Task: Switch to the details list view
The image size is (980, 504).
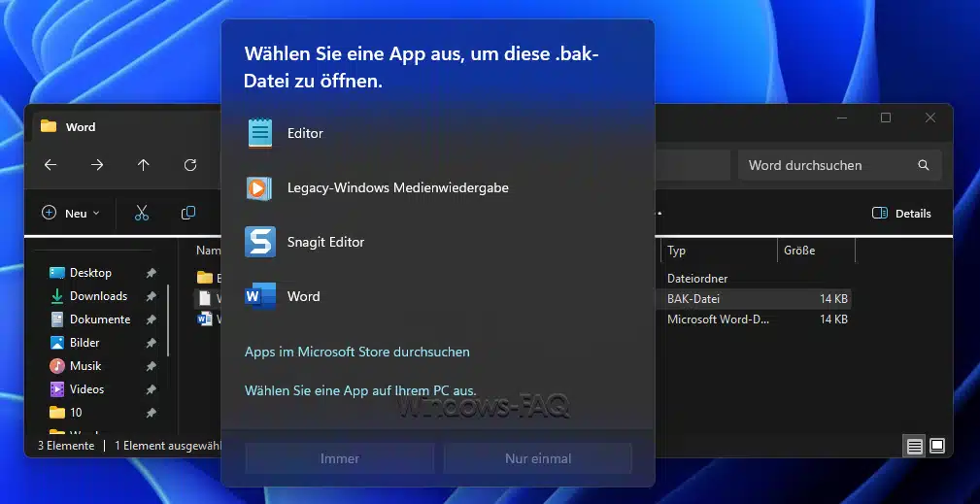Action: 914,446
